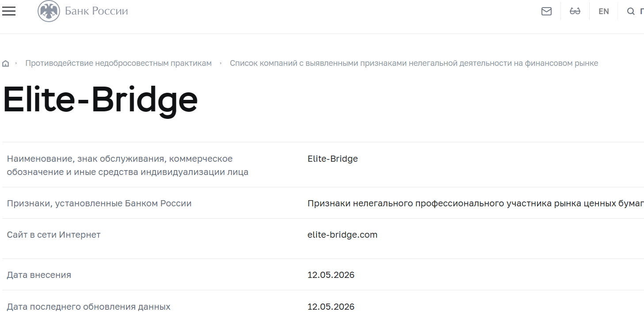The height and width of the screenshot is (319, 644).
Task: Select the Elite-Bridge page heading
Action: 100,101
